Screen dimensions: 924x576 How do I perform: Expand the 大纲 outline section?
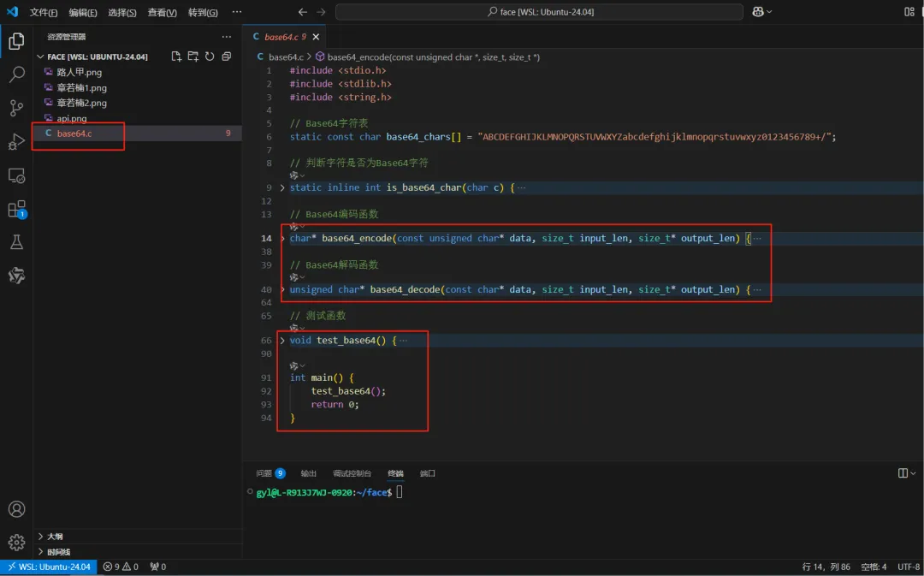coord(55,537)
